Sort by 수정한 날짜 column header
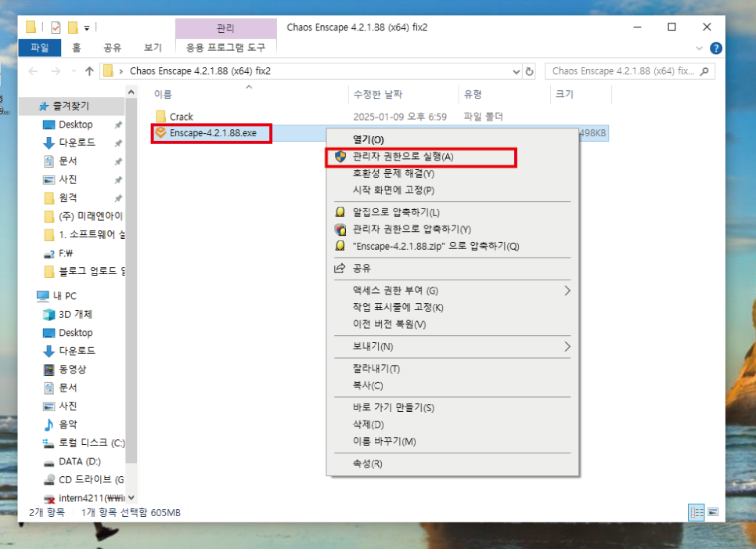The image size is (756, 549). click(377, 94)
